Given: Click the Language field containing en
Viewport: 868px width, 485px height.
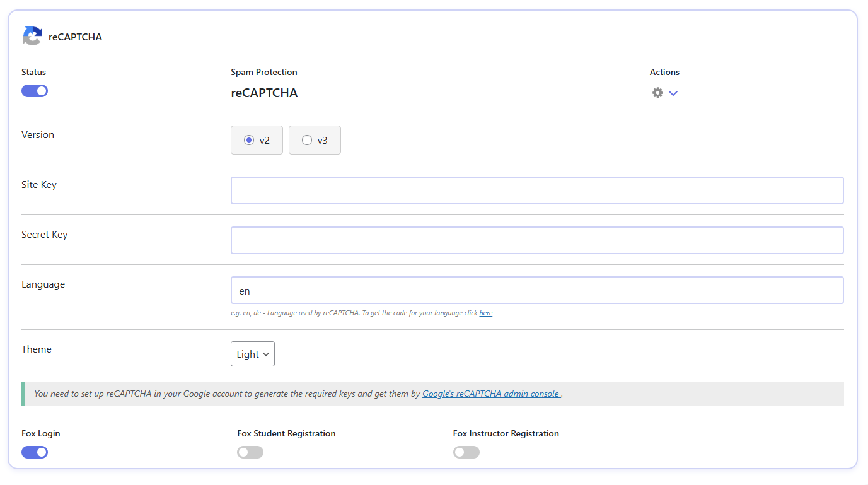Looking at the screenshot, I should [x=536, y=290].
